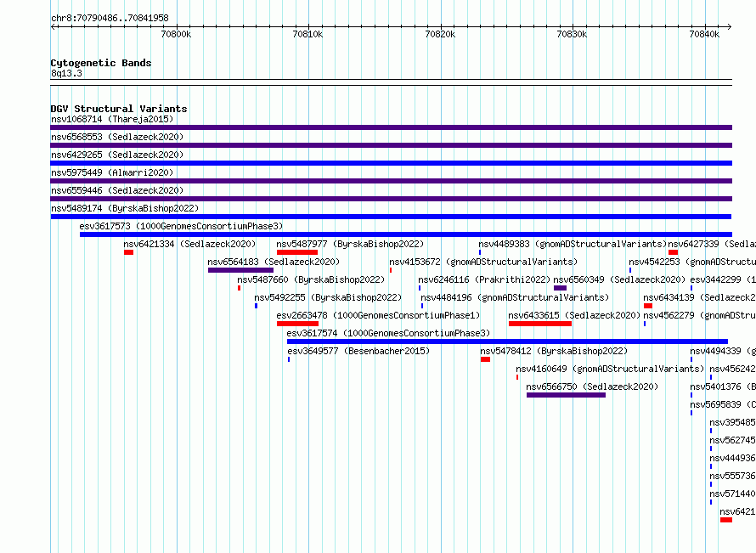756x553 pixels.
Task: Open esv3649577 (Besenbacher2015) label
Action: [358, 351]
